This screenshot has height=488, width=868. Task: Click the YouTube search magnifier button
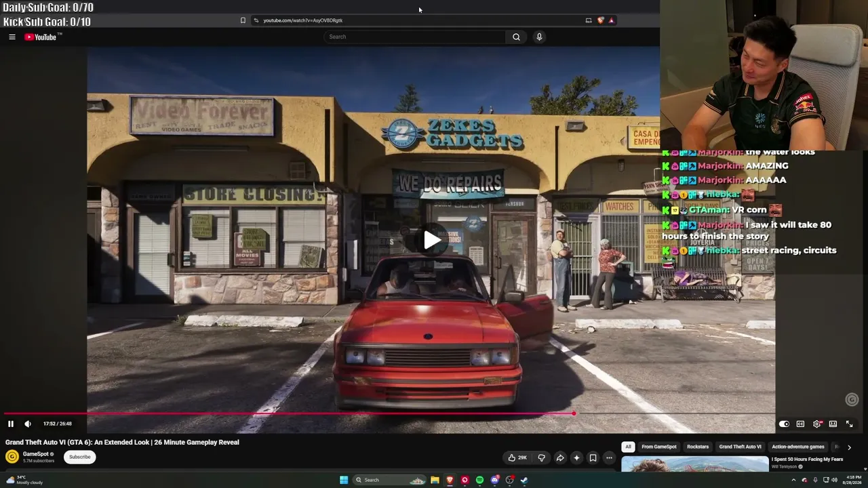click(x=516, y=37)
